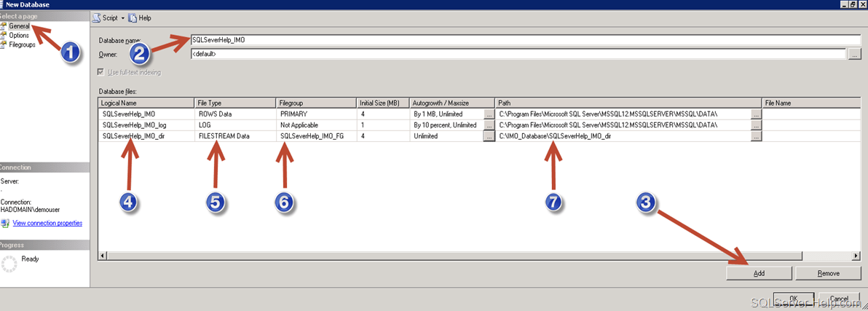Toggle Use full-text indexing checkbox
This screenshot has height=311, width=868.
tap(102, 72)
